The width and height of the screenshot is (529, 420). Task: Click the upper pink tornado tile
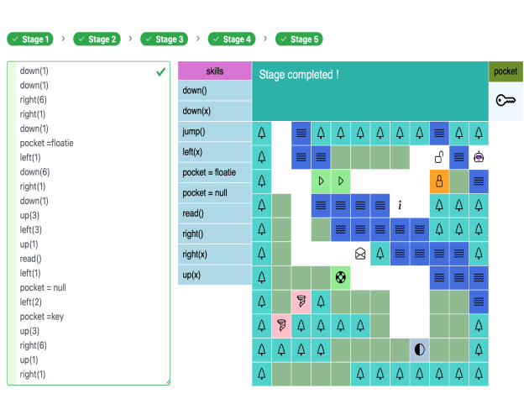pos(301,302)
